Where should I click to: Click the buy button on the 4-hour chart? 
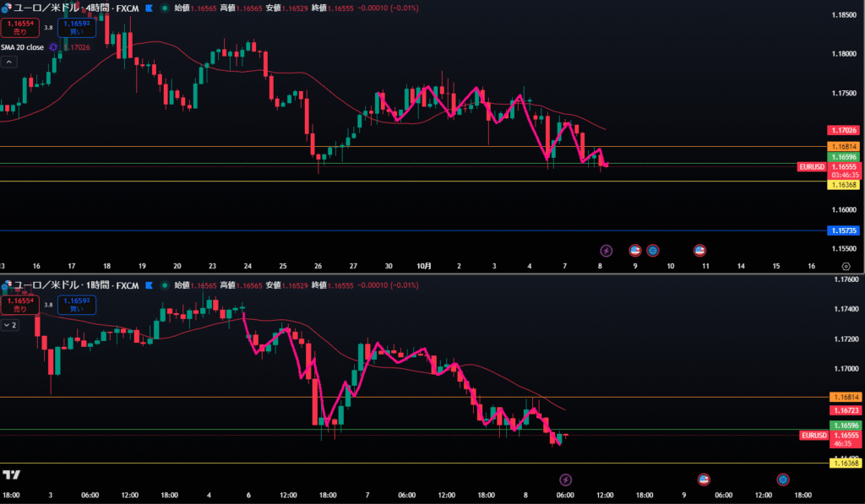click(x=77, y=26)
